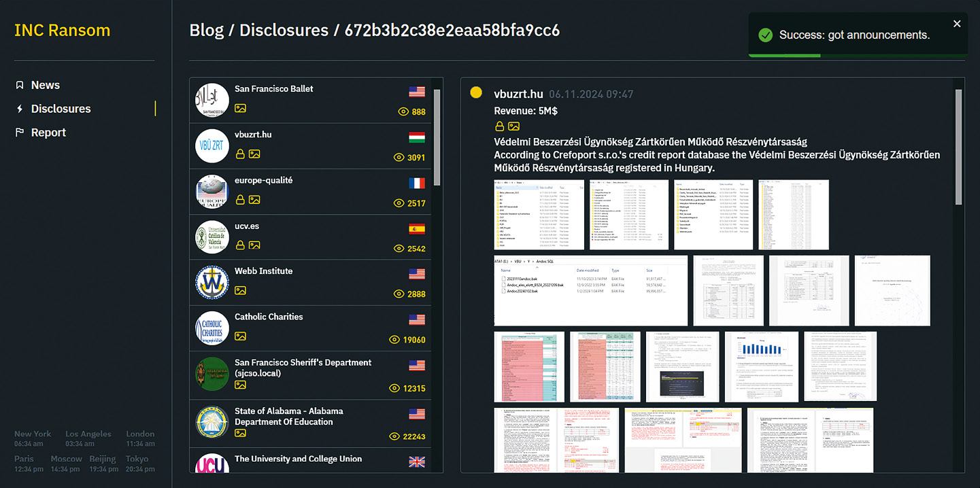Viewport: 980px width, 488px height.
Task: Click the VBÜ ZRT logo in the list
Action: pyautogui.click(x=212, y=146)
